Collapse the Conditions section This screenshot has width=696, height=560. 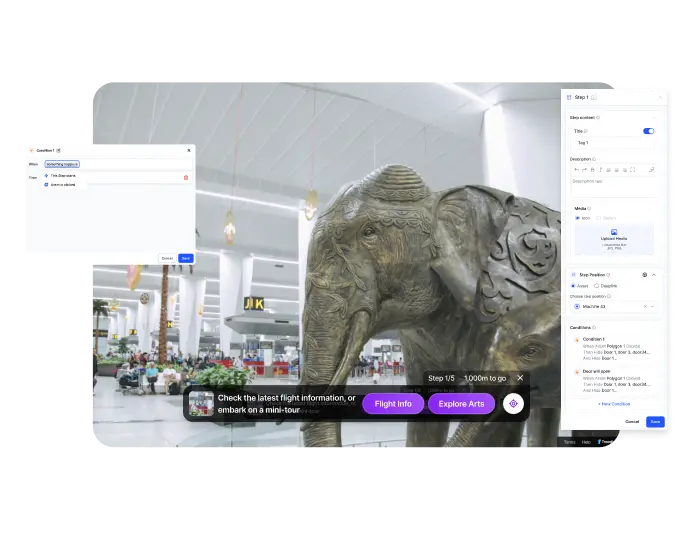[654, 327]
